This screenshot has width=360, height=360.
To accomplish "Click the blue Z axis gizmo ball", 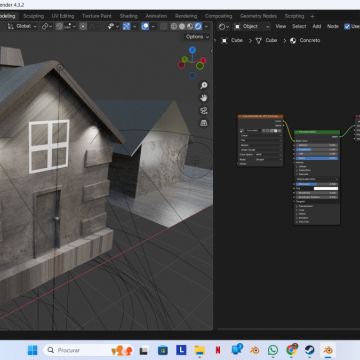I will click(192, 50).
